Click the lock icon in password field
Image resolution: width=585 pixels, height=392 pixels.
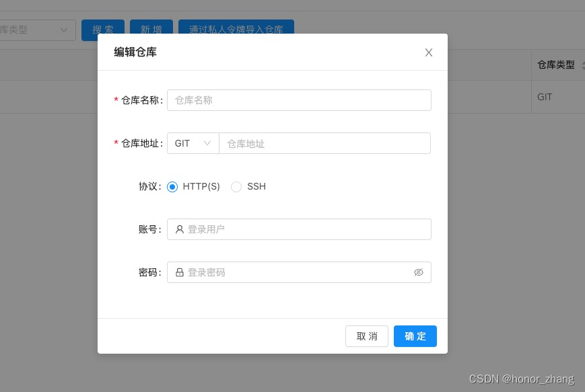(x=180, y=272)
